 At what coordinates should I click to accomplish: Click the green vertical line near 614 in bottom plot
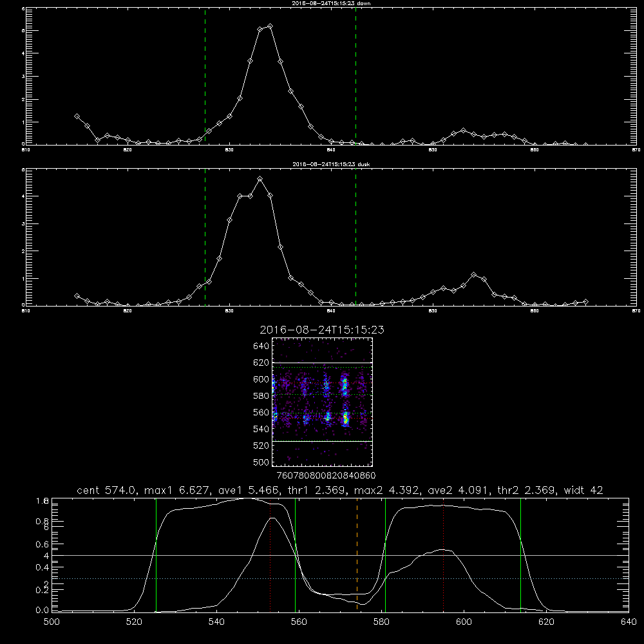520,554
